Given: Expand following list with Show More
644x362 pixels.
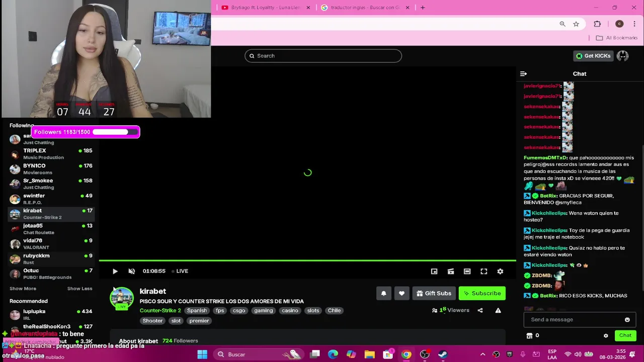Looking at the screenshot, I should tap(23, 289).
